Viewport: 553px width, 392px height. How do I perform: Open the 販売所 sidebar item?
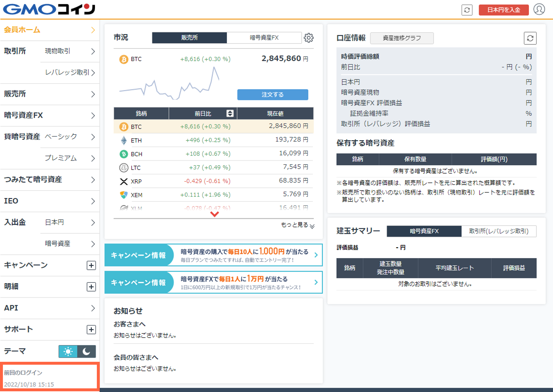[x=50, y=94]
